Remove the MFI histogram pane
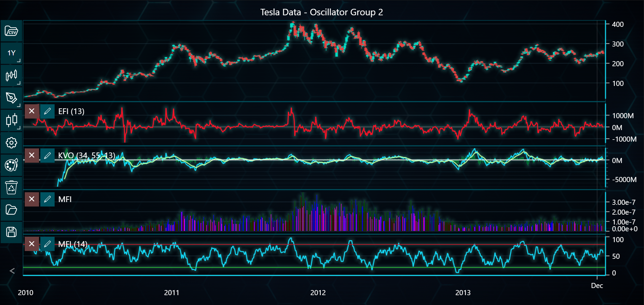The height and width of the screenshot is (305, 644). [32, 199]
